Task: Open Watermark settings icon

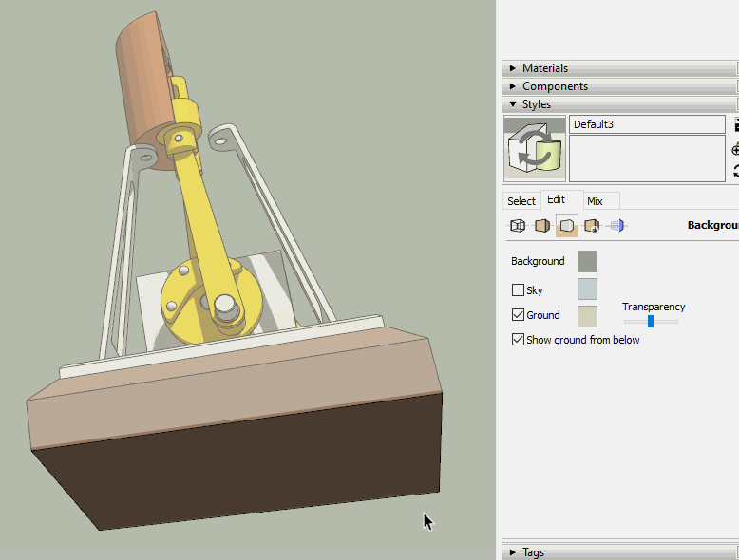Action: coord(592,226)
